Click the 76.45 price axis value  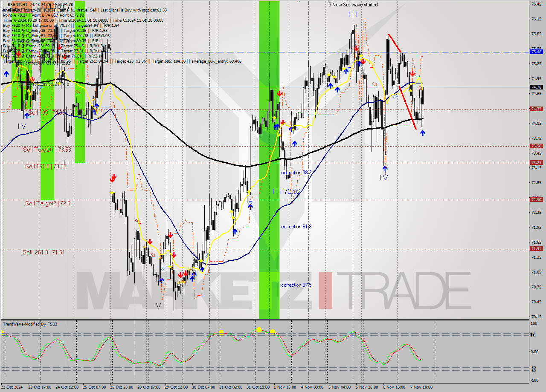tap(536, 4)
